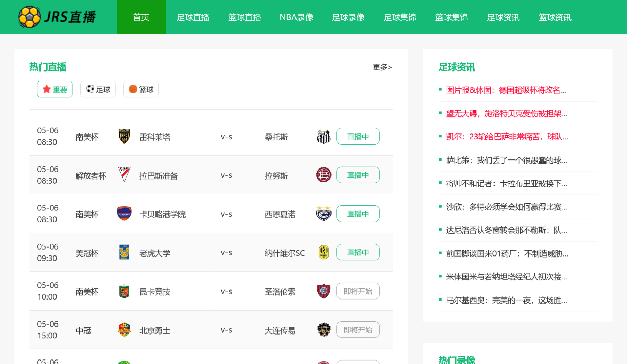The image size is (627, 364).
Task: Click the 北京勇士 team crest
Action: coord(124,330)
